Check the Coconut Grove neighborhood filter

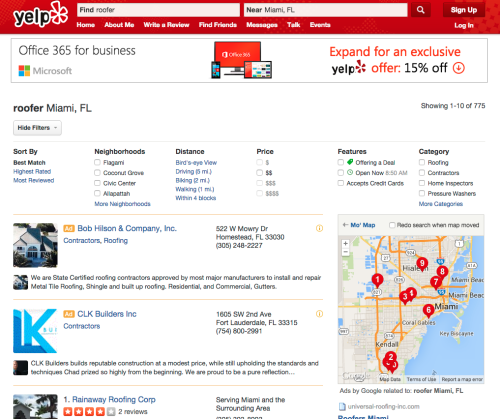[x=97, y=173]
